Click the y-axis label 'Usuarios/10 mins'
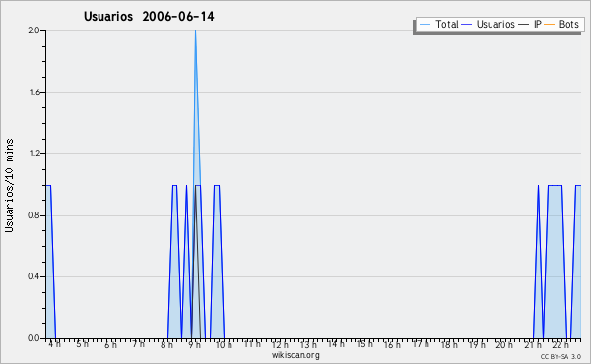 tap(9, 185)
